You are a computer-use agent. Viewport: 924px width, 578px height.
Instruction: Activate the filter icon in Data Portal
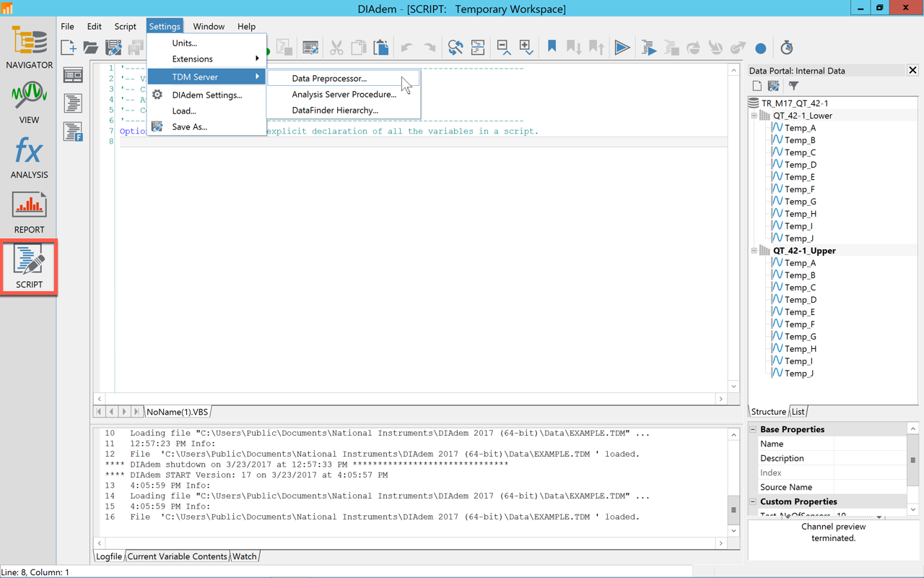(792, 86)
